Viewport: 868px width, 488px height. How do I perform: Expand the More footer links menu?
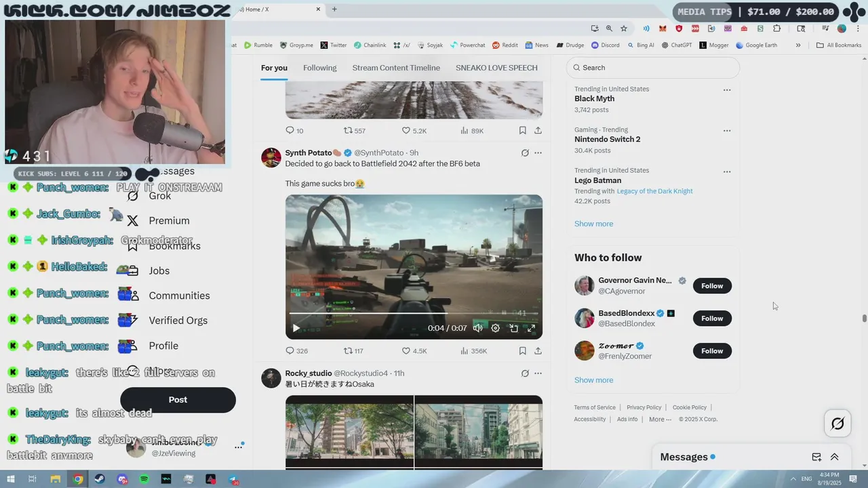660,420
